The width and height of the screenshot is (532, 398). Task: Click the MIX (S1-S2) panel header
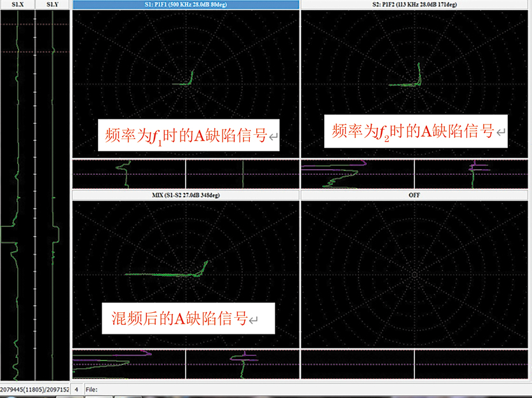coord(186,194)
